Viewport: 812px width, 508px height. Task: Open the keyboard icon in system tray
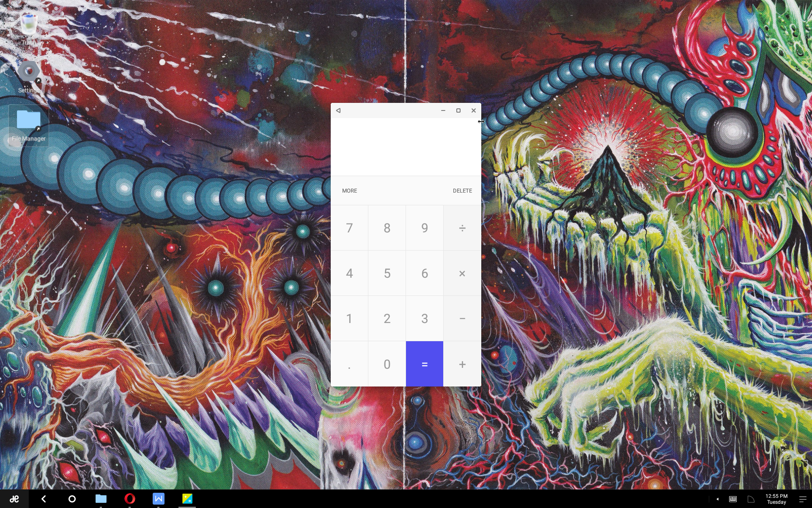[733, 500]
